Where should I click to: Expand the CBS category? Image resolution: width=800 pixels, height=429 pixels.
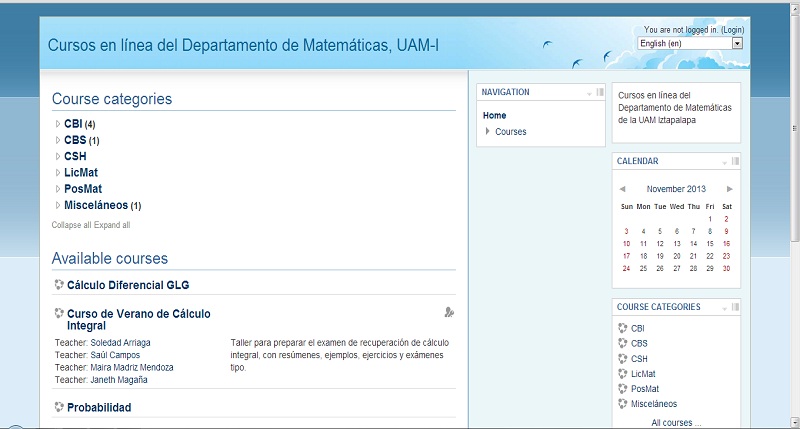click(x=58, y=140)
